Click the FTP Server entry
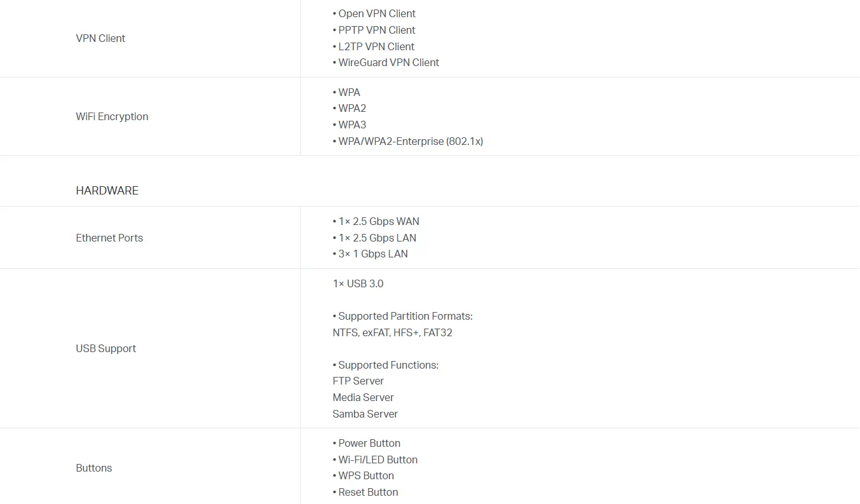The width and height of the screenshot is (860, 504). (358, 381)
